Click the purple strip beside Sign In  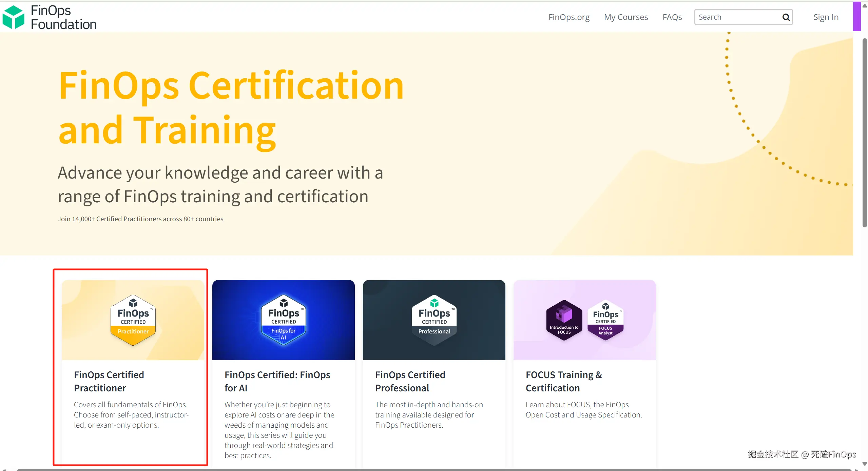coord(857,16)
